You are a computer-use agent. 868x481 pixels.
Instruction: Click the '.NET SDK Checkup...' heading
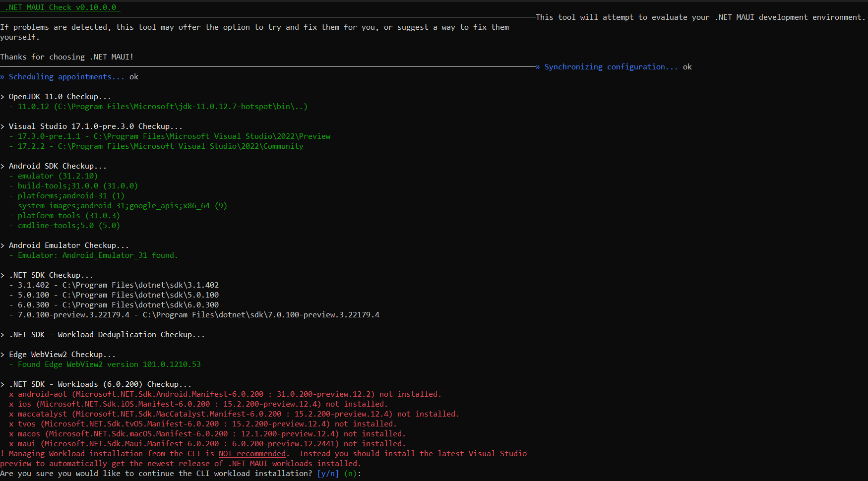(x=51, y=275)
